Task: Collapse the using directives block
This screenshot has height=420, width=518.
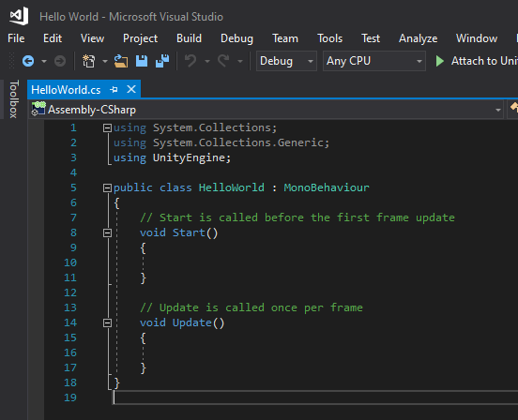Action: coord(107,128)
